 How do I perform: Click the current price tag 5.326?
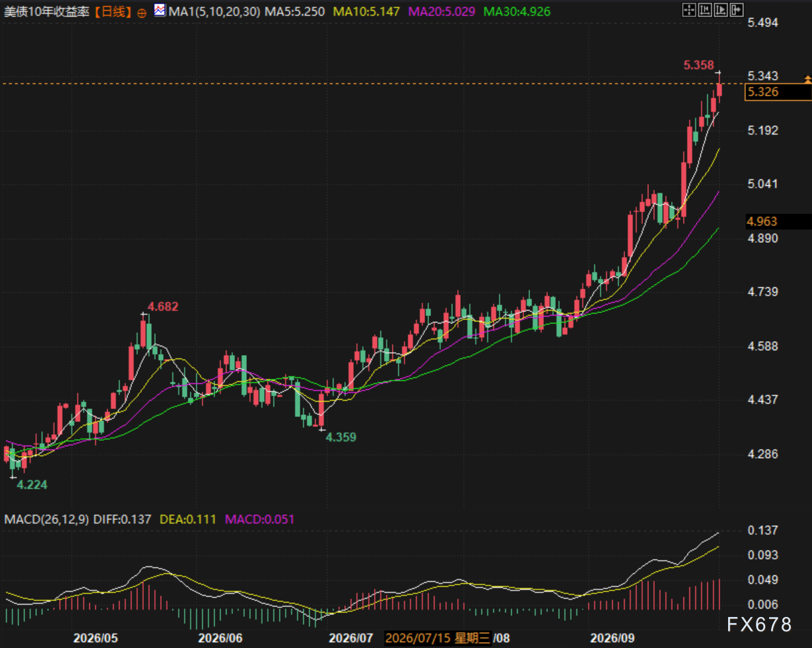tap(778, 92)
